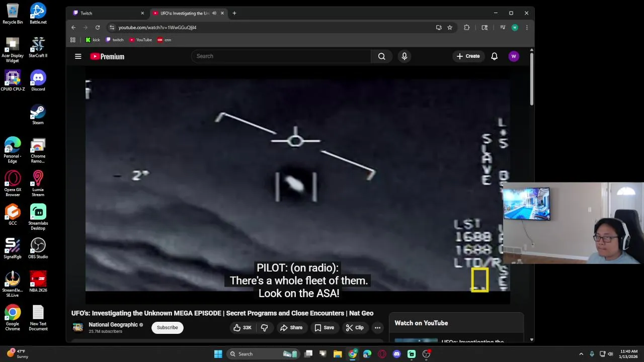Open File Explorer from the taskbar
The width and height of the screenshot is (644, 362).
tap(338, 354)
